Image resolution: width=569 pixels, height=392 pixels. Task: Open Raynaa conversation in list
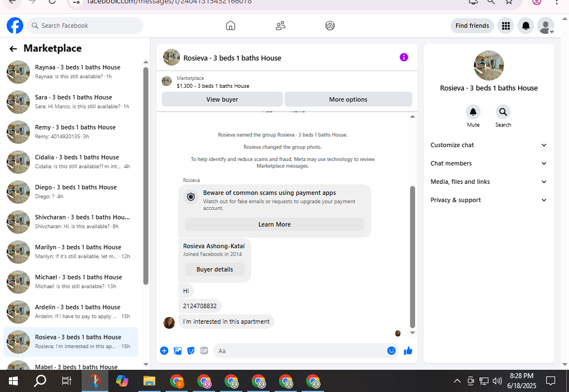71,72
